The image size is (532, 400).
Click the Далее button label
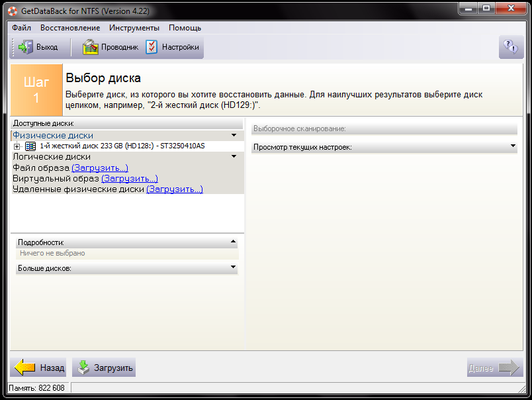[x=481, y=368]
